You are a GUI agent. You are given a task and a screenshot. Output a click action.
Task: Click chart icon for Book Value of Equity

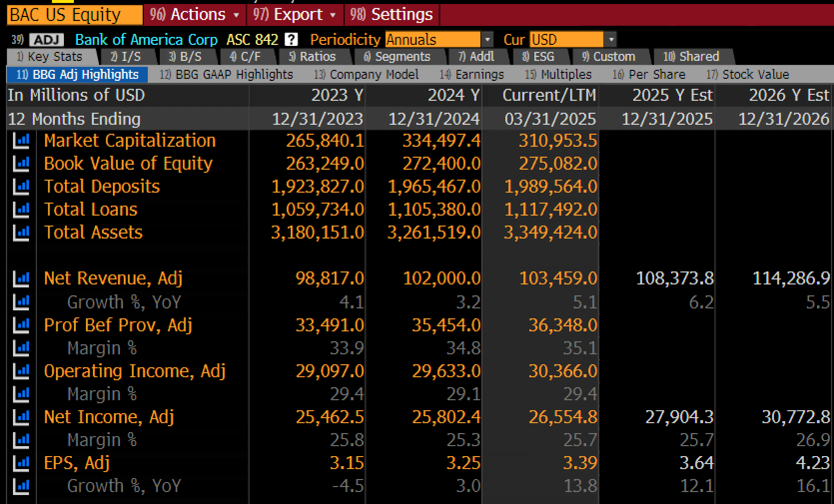click(21, 164)
